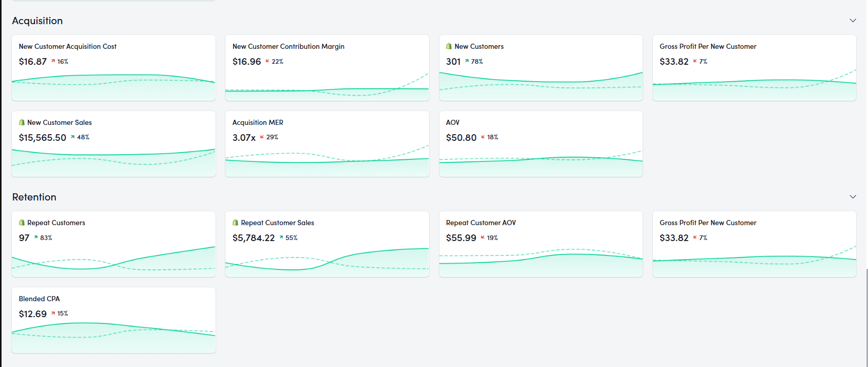Click the Shopify icon beside Repeat Customer Sales

pos(235,223)
